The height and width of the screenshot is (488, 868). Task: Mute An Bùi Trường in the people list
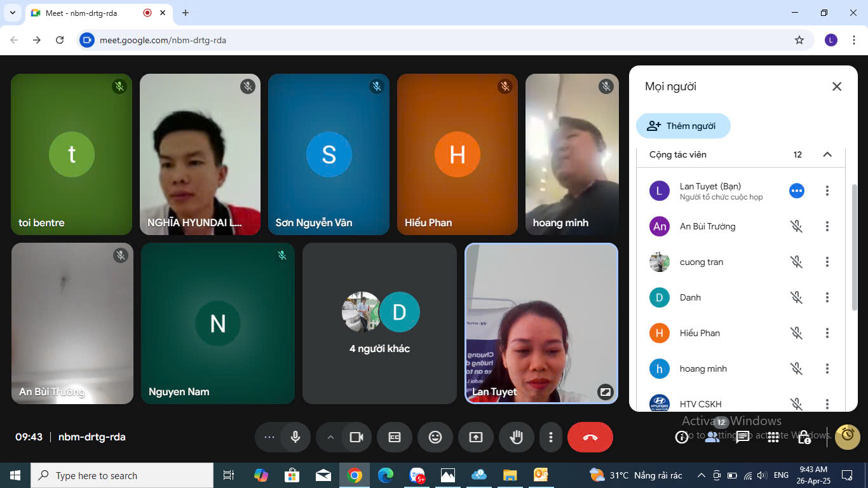(796, 226)
